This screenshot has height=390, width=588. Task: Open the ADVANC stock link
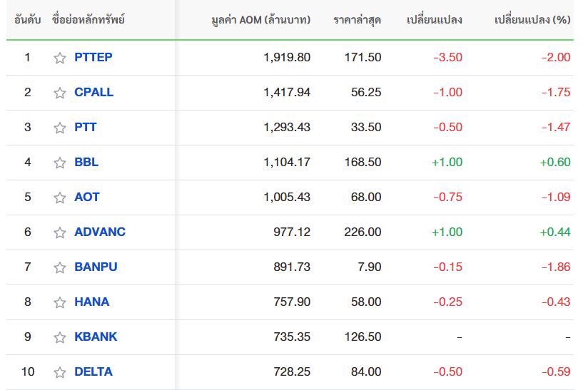[x=100, y=232]
